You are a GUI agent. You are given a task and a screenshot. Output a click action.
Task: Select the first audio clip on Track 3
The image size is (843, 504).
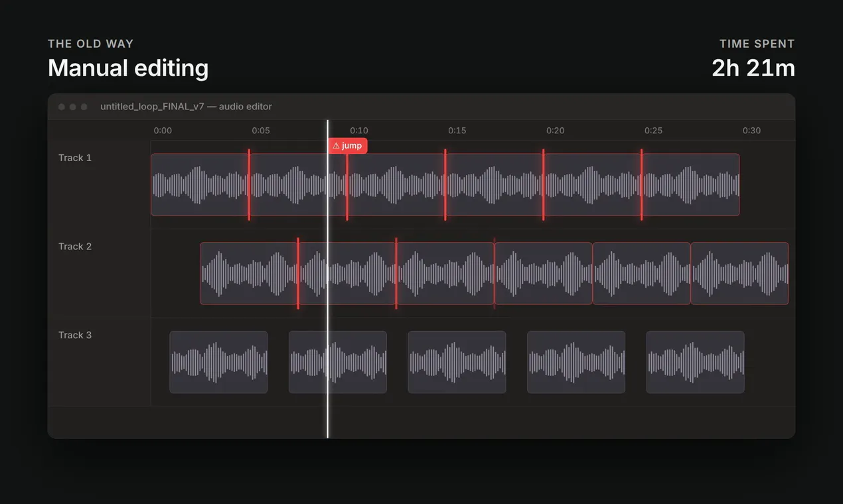click(218, 362)
